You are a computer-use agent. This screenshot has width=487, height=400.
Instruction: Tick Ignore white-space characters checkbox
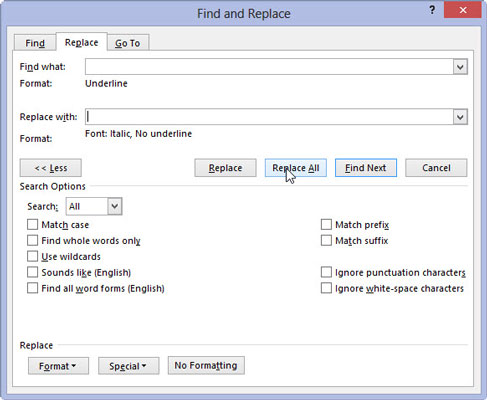pos(326,288)
